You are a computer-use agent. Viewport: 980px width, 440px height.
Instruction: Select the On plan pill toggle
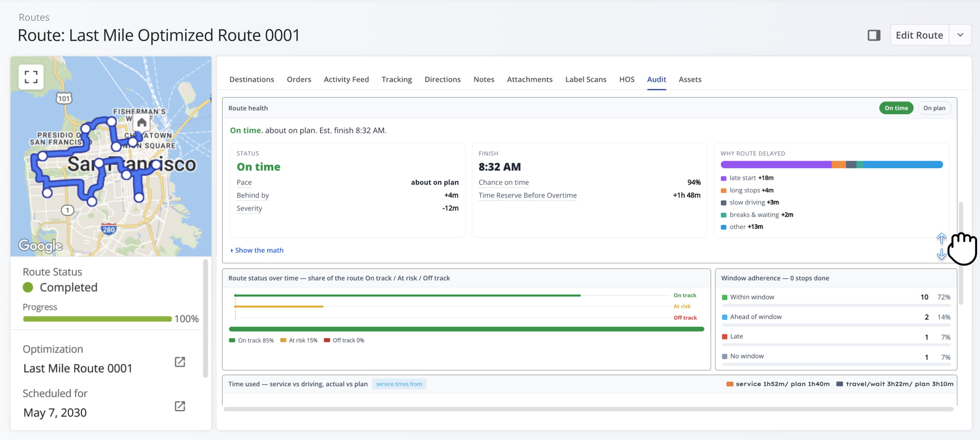click(x=934, y=108)
